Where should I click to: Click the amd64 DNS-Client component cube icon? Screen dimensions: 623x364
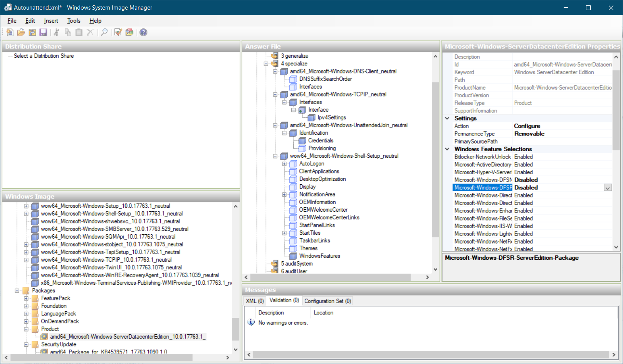[x=284, y=72]
